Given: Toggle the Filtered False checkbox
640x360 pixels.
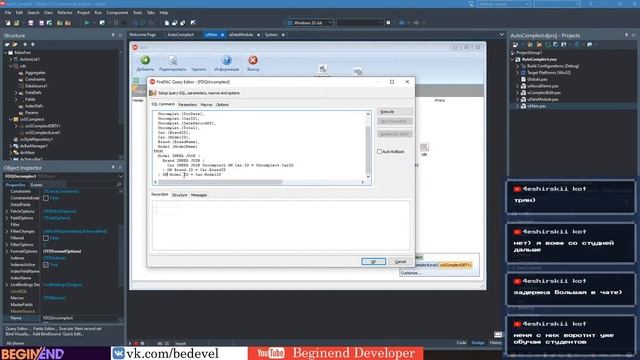Looking at the screenshot, I should 46,238.
